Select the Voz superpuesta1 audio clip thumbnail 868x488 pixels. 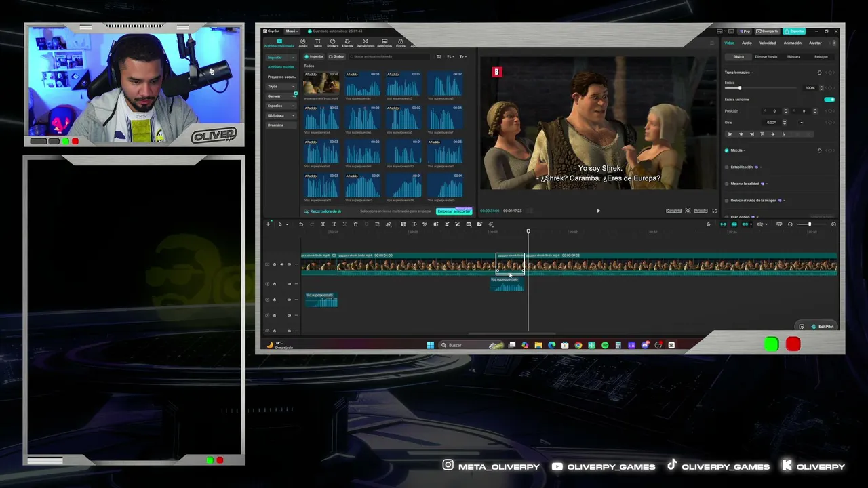click(x=363, y=83)
